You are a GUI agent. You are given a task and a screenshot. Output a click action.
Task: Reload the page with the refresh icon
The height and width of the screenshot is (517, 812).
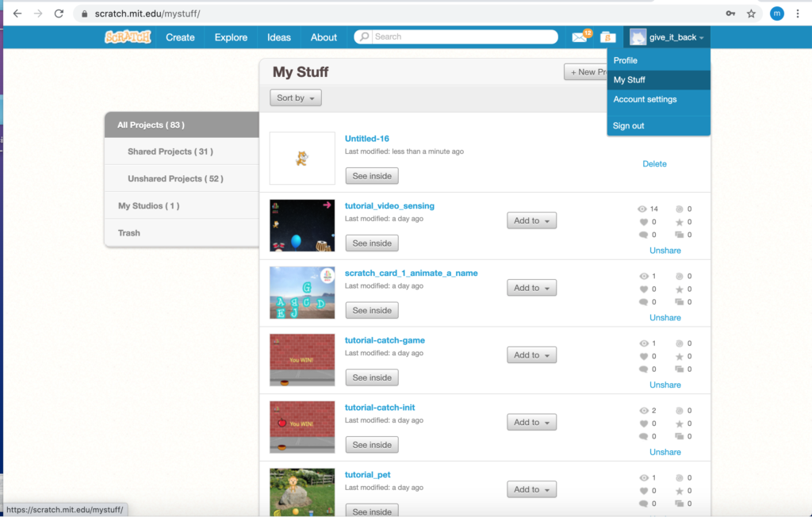click(x=59, y=13)
